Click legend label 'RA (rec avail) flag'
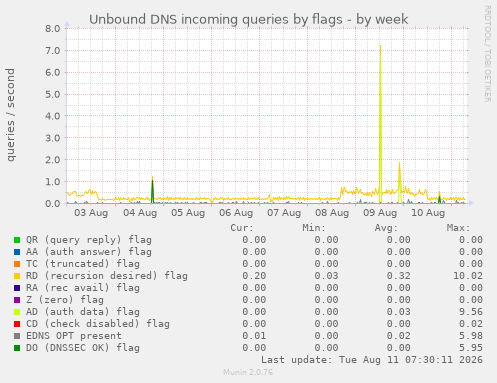Viewport: 497px width, 383px height. (83, 288)
